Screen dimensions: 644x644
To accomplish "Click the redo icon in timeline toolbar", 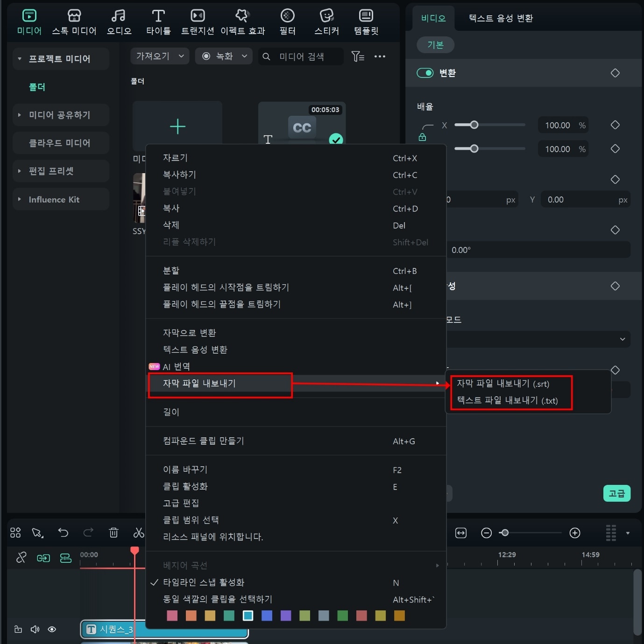I will tap(88, 532).
